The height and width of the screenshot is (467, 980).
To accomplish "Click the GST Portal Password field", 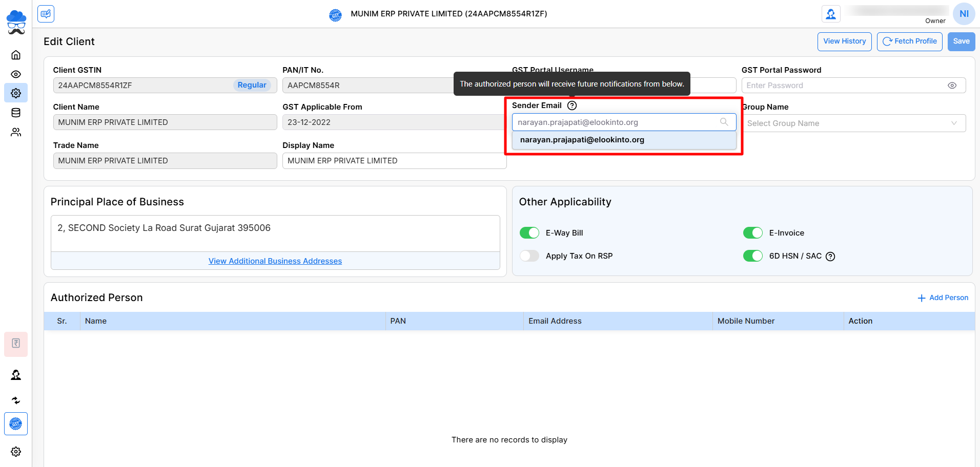I will 853,86.
